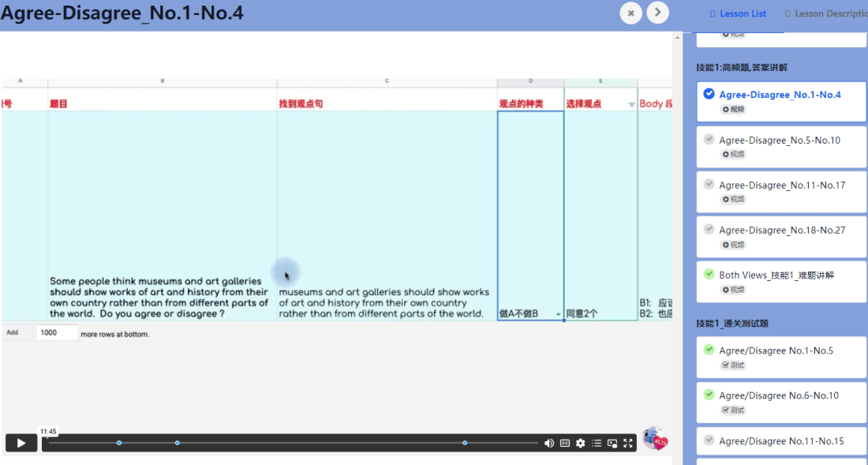
Task: Click the IELTS mascot avatar icon
Action: (654, 438)
